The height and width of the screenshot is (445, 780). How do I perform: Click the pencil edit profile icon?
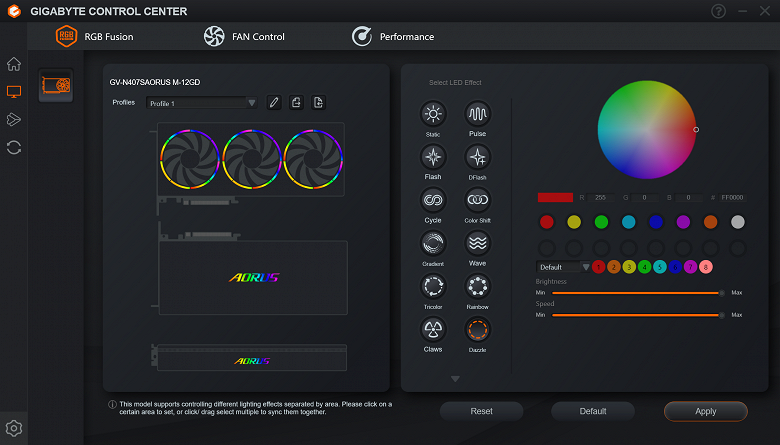point(274,102)
